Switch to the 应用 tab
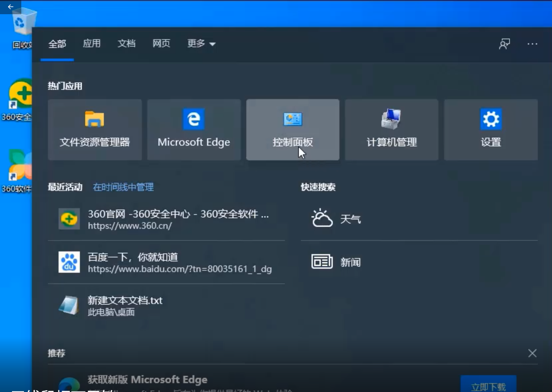The height and width of the screenshot is (392, 552). click(92, 43)
